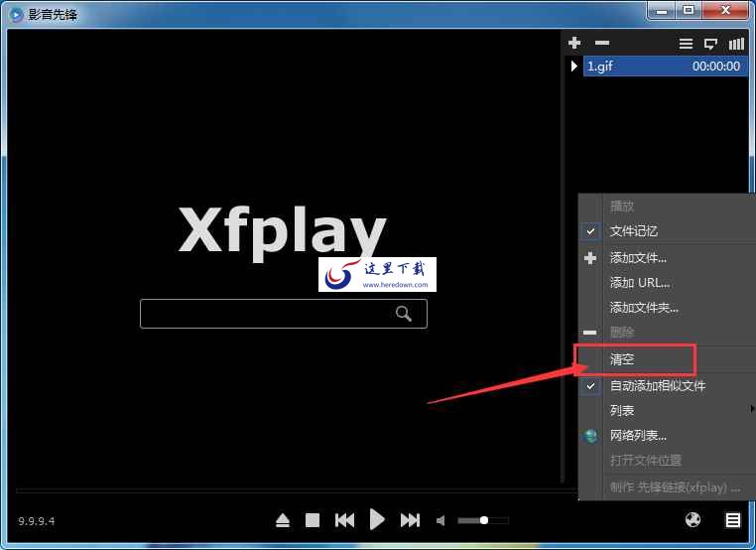Adjust the volume slider
Screen dimensions: 756x550
483,520
